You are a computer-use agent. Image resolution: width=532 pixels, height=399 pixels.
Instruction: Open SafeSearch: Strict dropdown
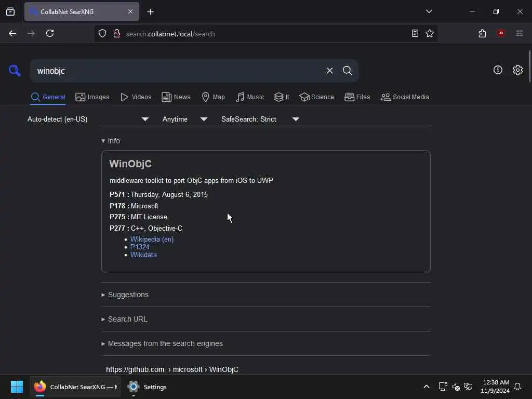pos(260,119)
